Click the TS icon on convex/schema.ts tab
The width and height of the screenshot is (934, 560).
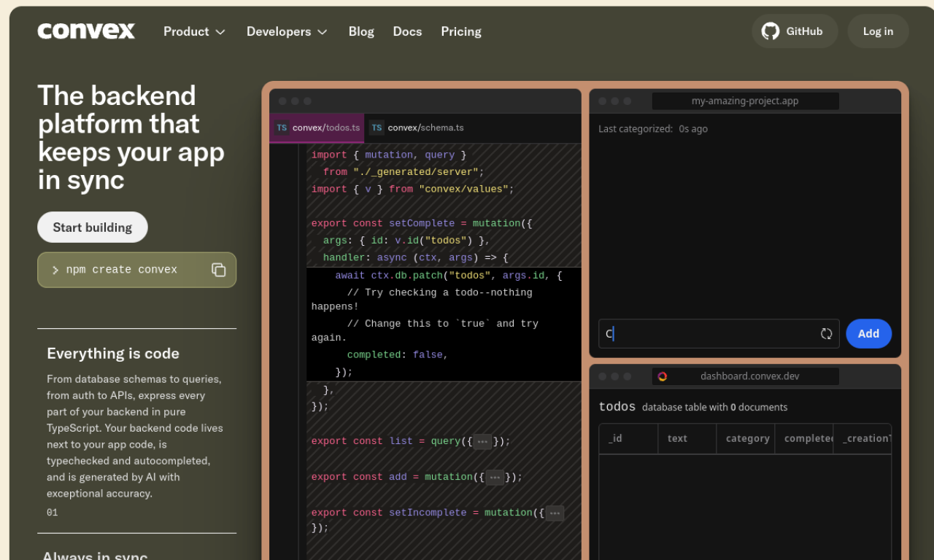coord(376,127)
